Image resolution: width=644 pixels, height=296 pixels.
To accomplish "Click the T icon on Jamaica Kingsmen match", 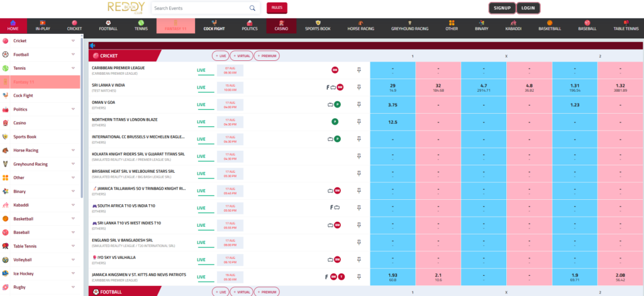I will pos(341,277).
